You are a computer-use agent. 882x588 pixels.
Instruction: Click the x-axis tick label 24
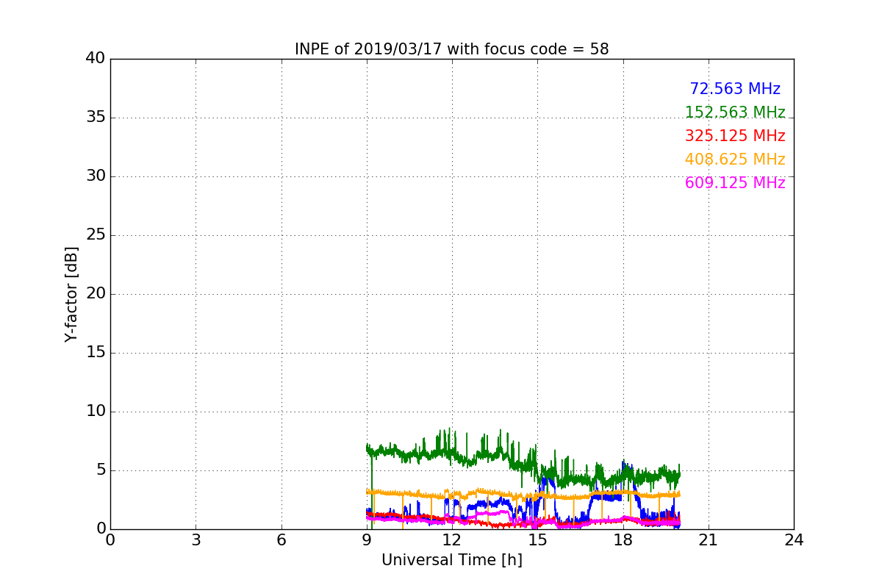(x=794, y=540)
